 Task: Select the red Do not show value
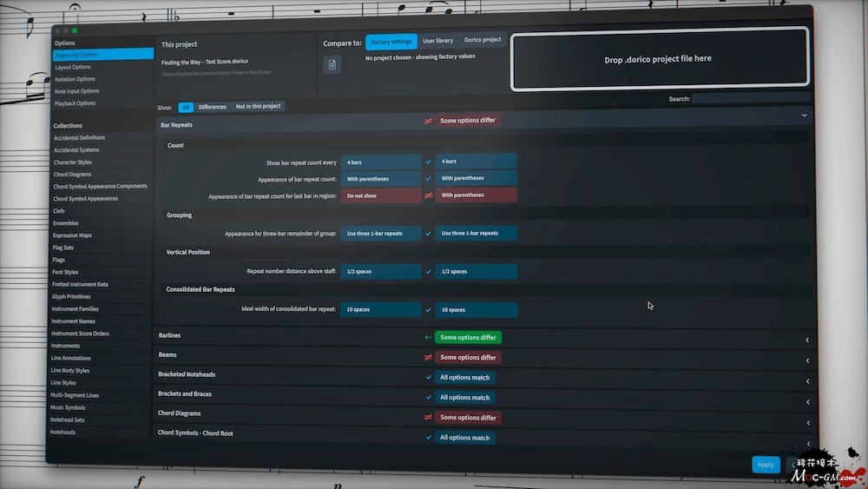380,195
